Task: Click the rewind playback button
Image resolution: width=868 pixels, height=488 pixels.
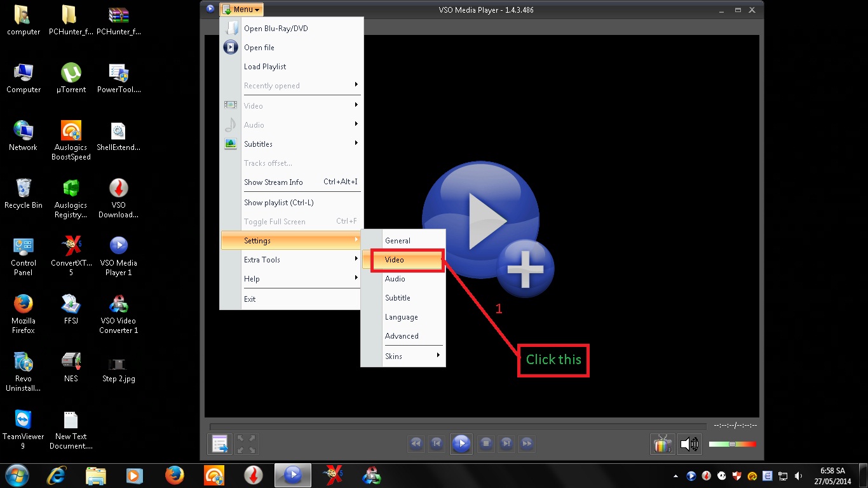Action: click(416, 443)
